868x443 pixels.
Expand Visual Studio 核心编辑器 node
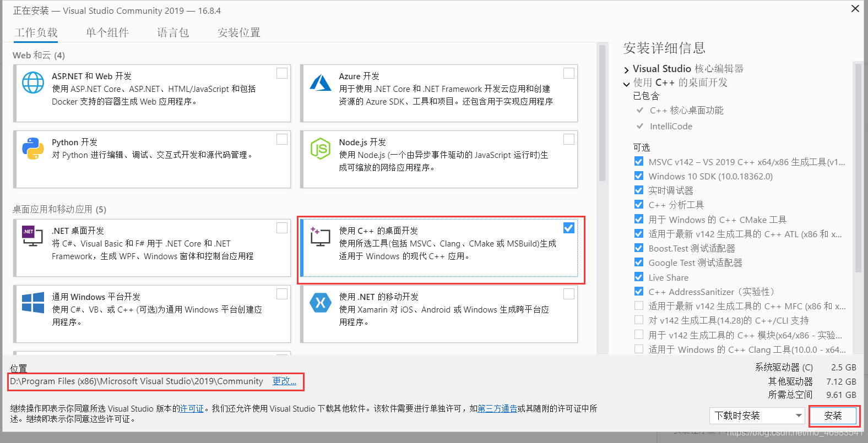627,70
